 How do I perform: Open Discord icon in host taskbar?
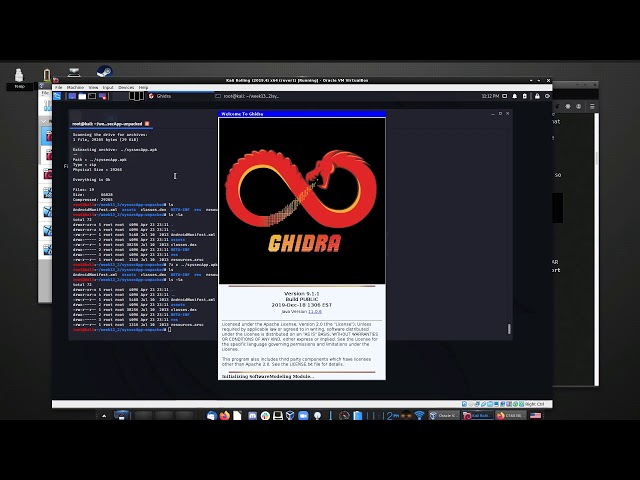252,416
